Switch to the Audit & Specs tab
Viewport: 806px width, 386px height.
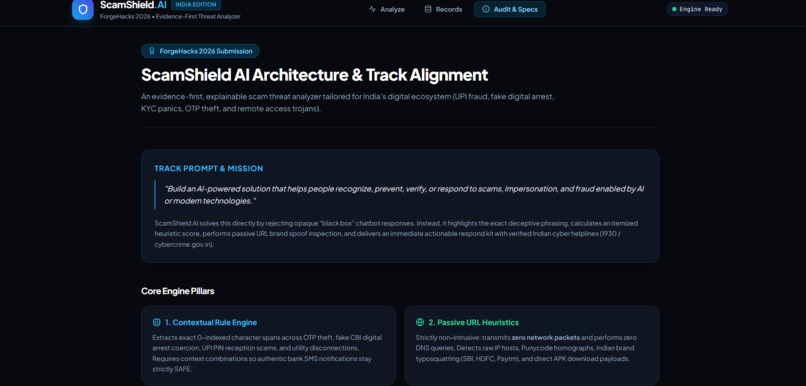coord(509,9)
